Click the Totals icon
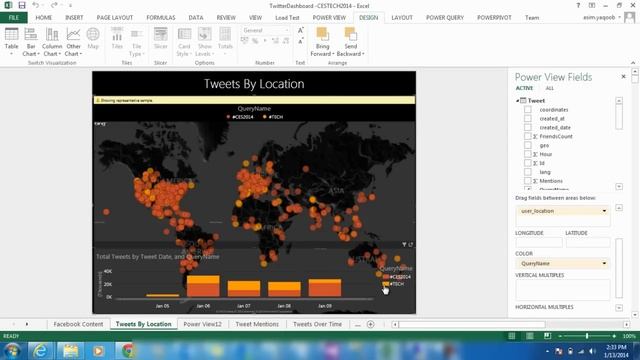This screenshot has height=360, width=640. click(x=225, y=41)
